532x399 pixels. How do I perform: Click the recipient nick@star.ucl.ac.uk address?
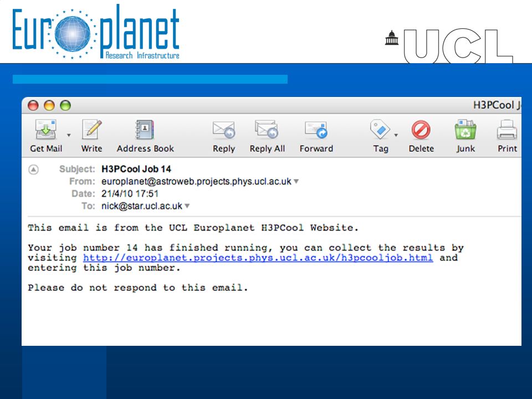[142, 206]
